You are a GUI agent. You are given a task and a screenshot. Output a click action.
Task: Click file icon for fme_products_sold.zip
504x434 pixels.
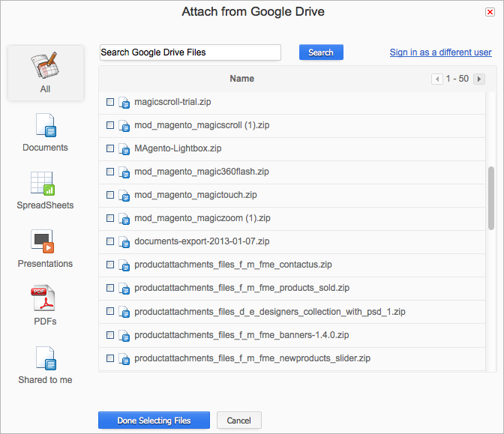point(124,288)
